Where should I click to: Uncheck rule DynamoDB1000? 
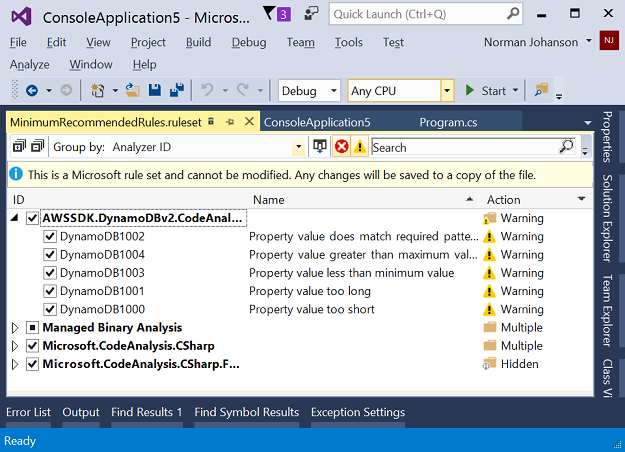pyautogui.click(x=49, y=309)
